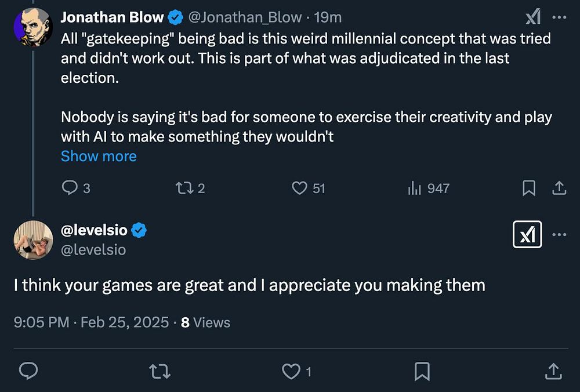
Task: Open levelsio's profile avatar
Action: (x=33, y=240)
